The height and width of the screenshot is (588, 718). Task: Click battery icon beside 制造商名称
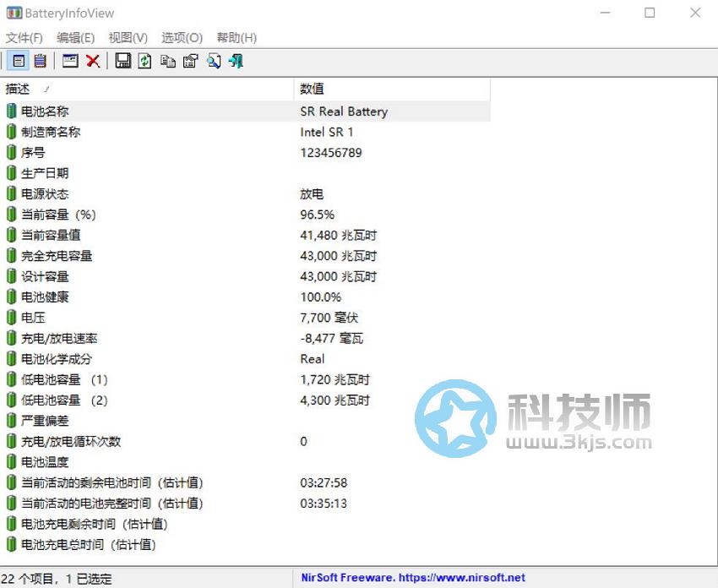pos(12,132)
